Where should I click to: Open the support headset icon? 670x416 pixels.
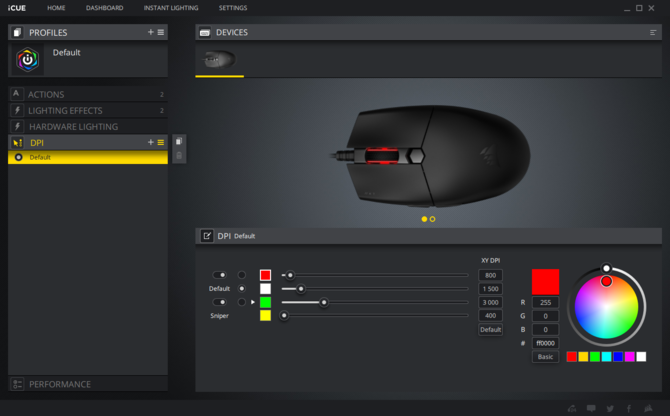(572, 408)
